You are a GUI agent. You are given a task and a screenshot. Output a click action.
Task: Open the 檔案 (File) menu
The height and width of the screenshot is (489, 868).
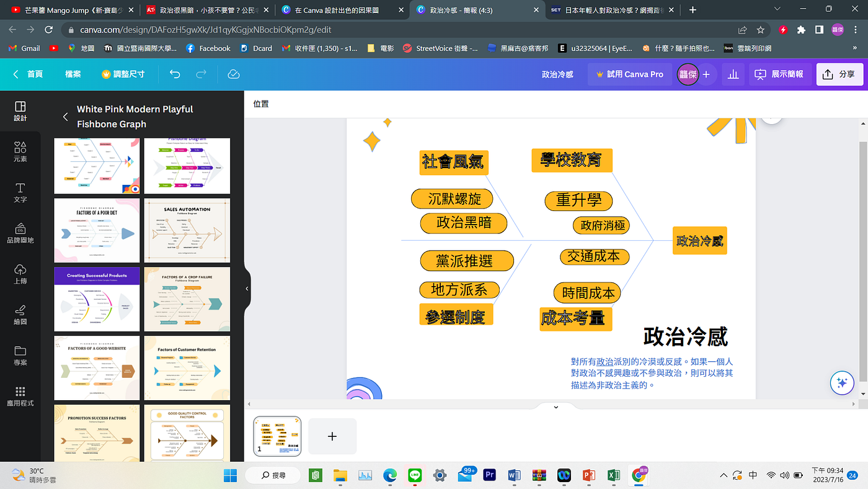[x=73, y=74]
